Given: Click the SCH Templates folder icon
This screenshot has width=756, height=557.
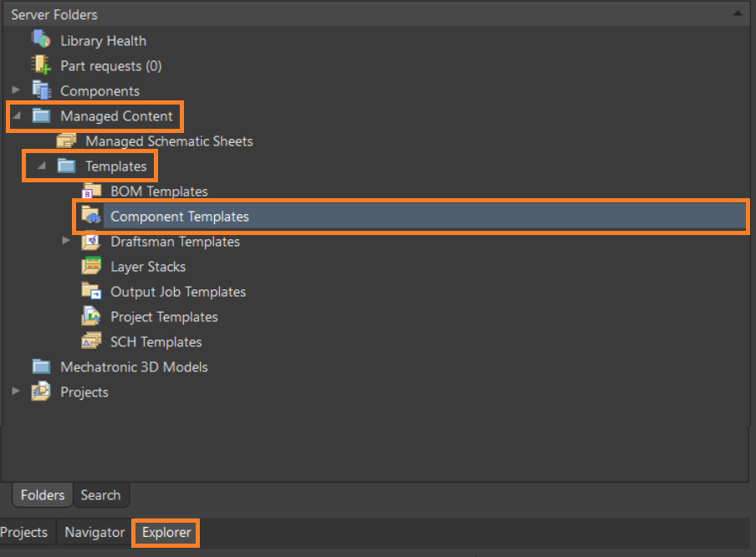Looking at the screenshot, I should [91, 341].
